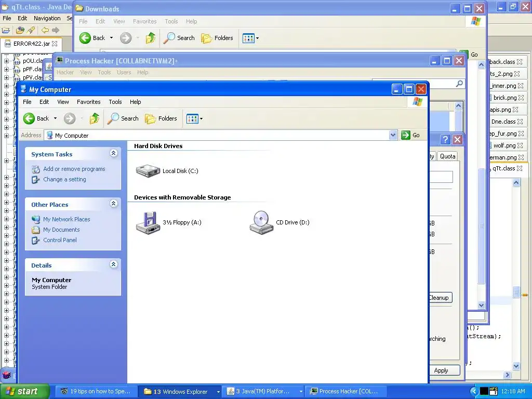Select wolf.png editor tab
The height and width of the screenshot is (399, 532).
tap(504, 145)
